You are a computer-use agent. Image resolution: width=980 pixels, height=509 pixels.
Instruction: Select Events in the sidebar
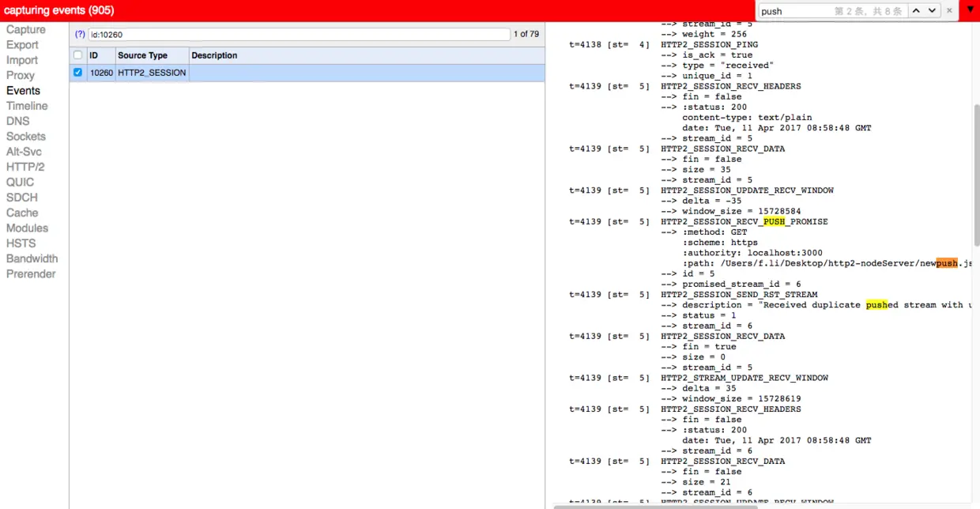[23, 90]
